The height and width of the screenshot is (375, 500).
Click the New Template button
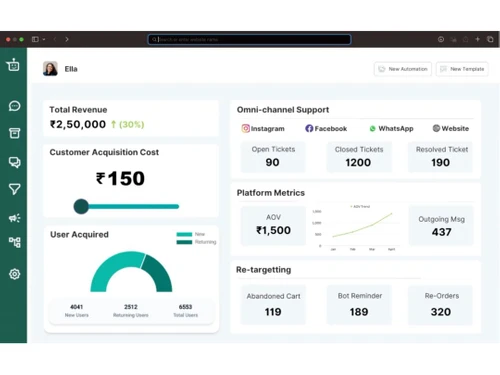[x=462, y=69]
